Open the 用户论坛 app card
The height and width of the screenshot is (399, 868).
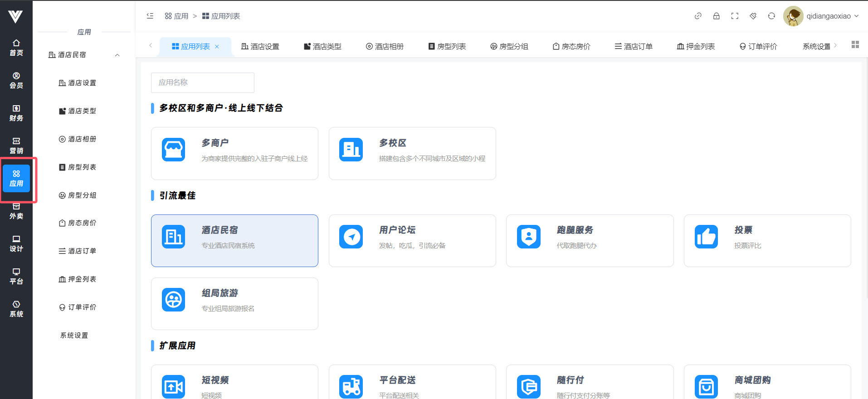click(x=412, y=241)
